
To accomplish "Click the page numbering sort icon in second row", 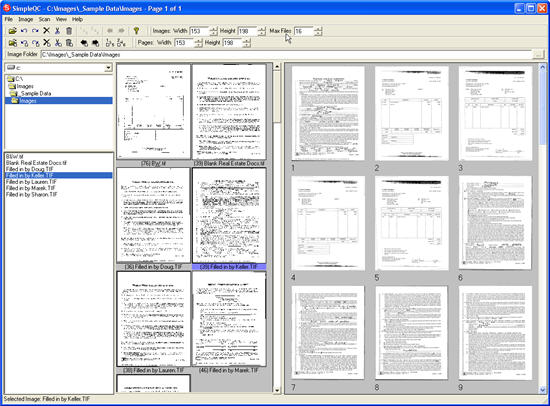I will coord(110,43).
